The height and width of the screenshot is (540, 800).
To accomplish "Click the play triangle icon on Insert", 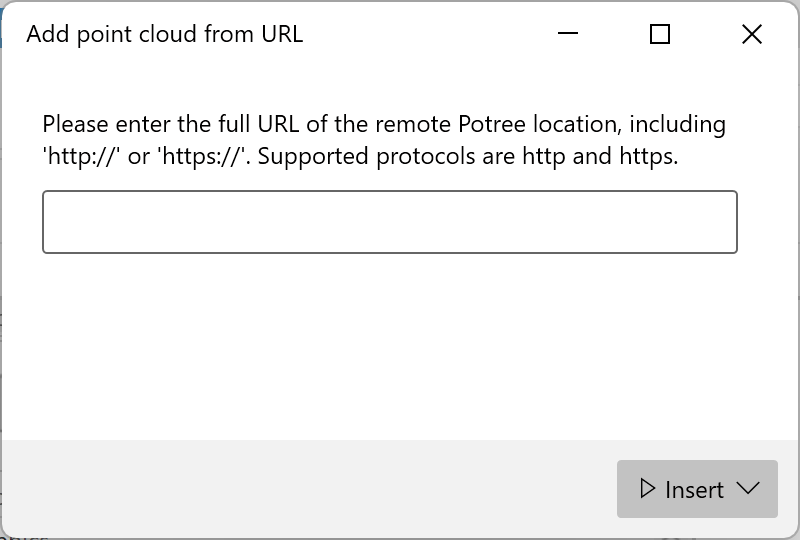I will [648, 489].
